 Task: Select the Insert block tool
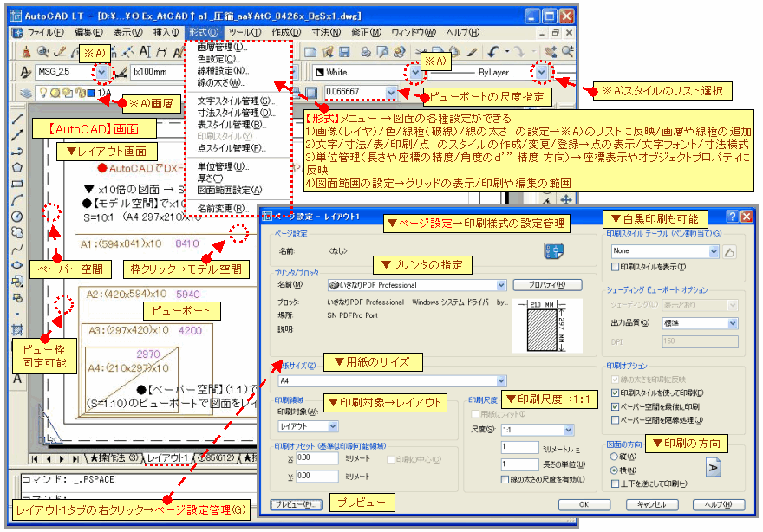pos(17,282)
